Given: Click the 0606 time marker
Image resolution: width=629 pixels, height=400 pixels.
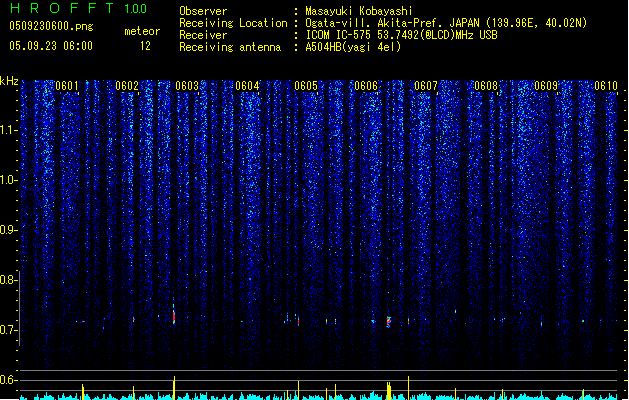Looking at the screenshot, I should pyautogui.click(x=366, y=86).
